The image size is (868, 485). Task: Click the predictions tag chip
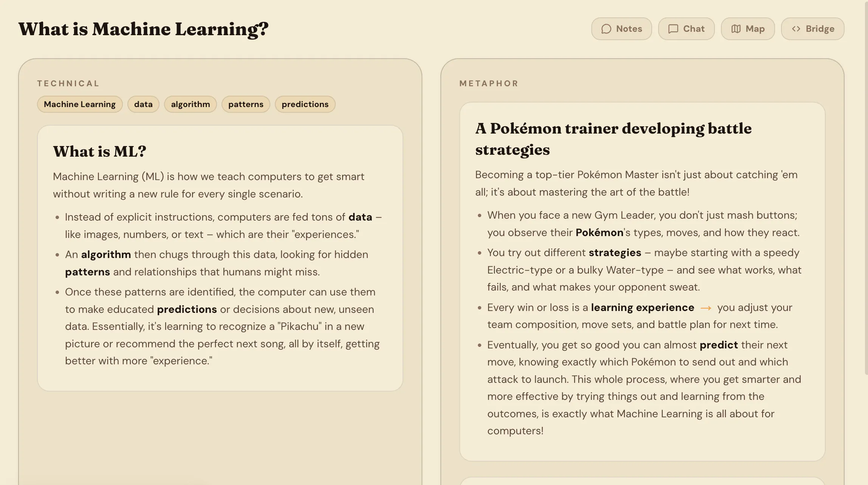pyautogui.click(x=305, y=104)
